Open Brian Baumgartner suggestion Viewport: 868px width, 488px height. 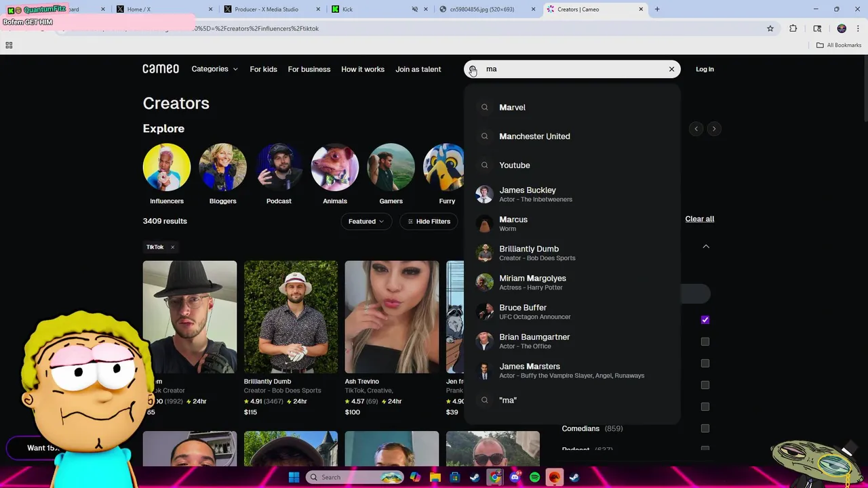(x=573, y=341)
